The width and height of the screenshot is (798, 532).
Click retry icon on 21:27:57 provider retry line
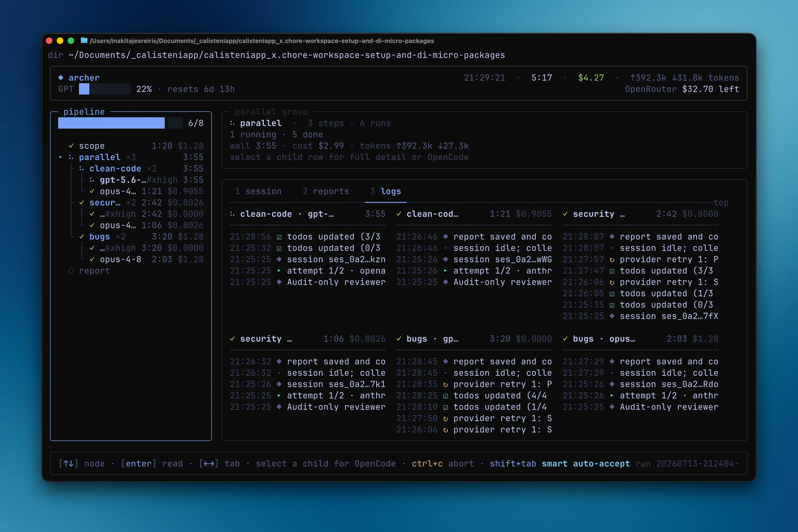coord(612,260)
